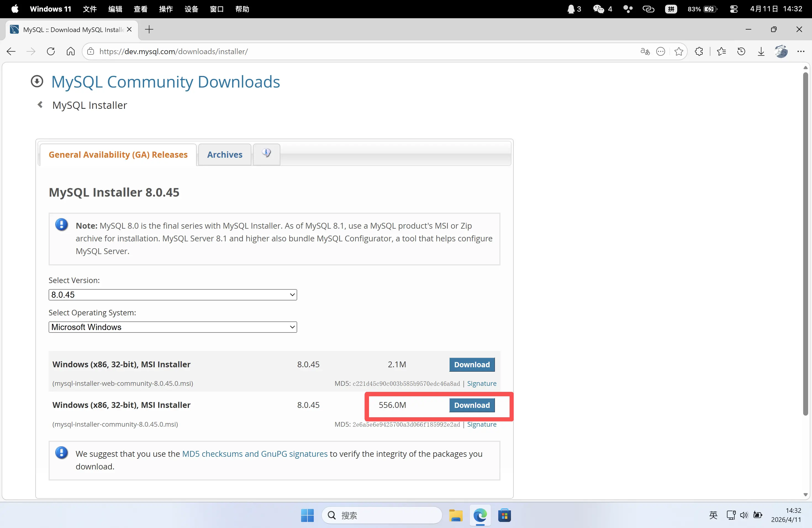The height and width of the screenshot is (528, 812).
Task: Open MD5 checksums and GnuPG signatures link
Action: [255, 454]
